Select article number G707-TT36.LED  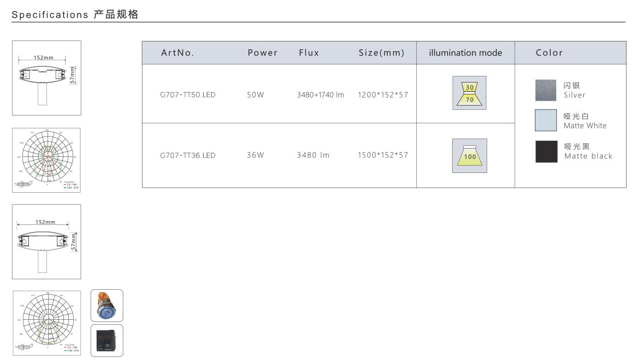pos(188,155)
